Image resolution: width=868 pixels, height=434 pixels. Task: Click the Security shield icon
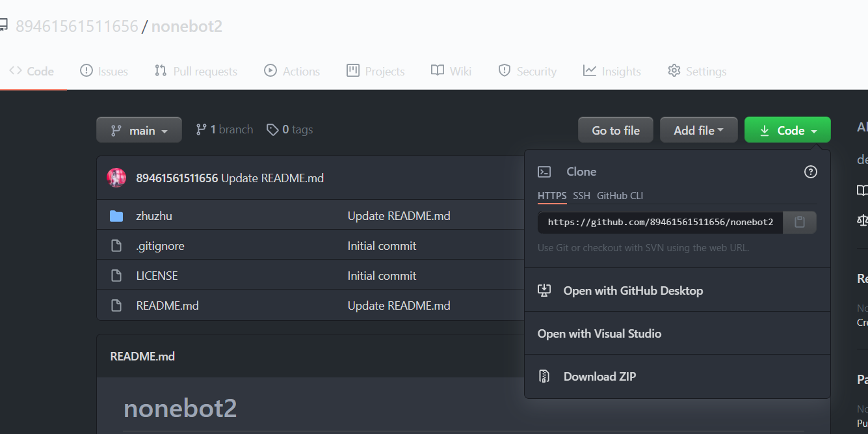[x=504, y=70]
